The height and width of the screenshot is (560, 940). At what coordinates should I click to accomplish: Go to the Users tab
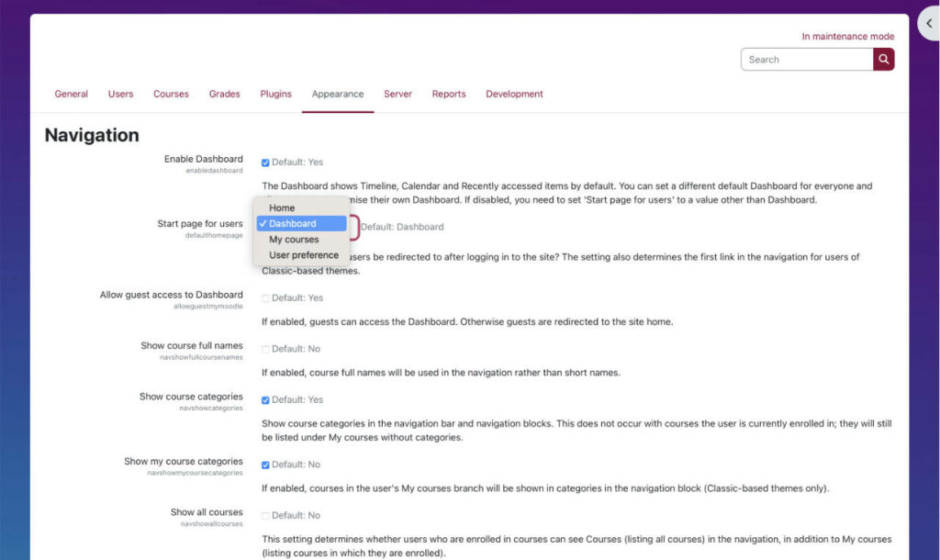coord(120,94)
